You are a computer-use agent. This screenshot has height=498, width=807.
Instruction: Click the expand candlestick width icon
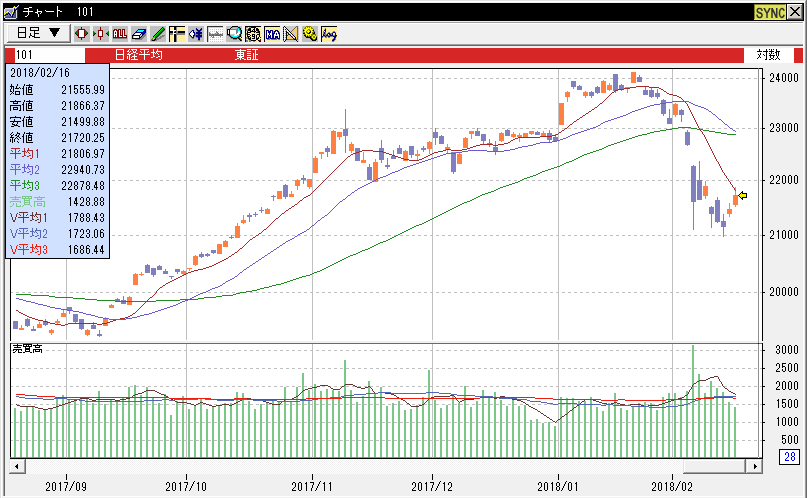(81, 34)
